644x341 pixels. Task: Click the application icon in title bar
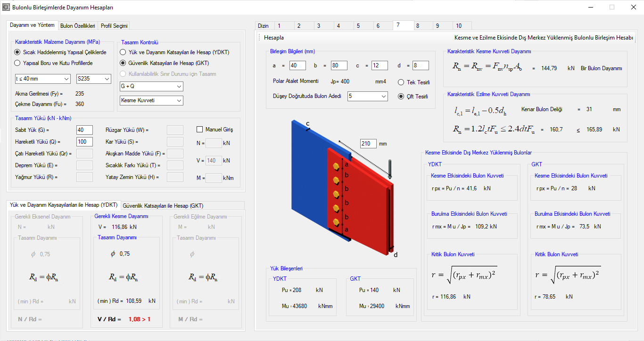pyautogui.click(x=6, y=7)
